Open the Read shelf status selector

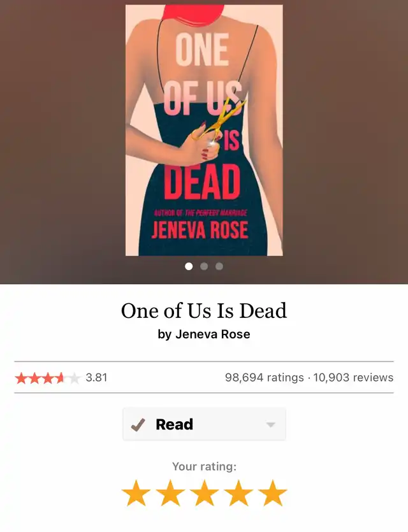pyautogui.click(x=204, y=424)
